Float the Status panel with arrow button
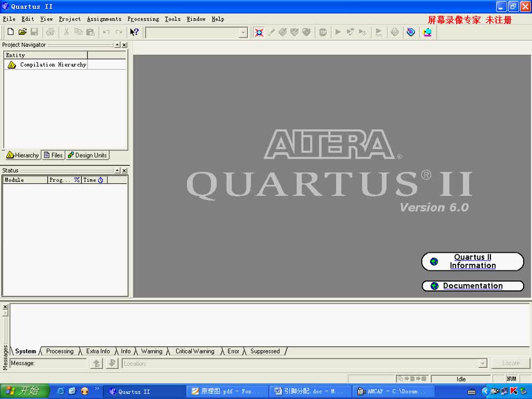The image size is (532, 399). pyautogui.click(x=117, y=170)
